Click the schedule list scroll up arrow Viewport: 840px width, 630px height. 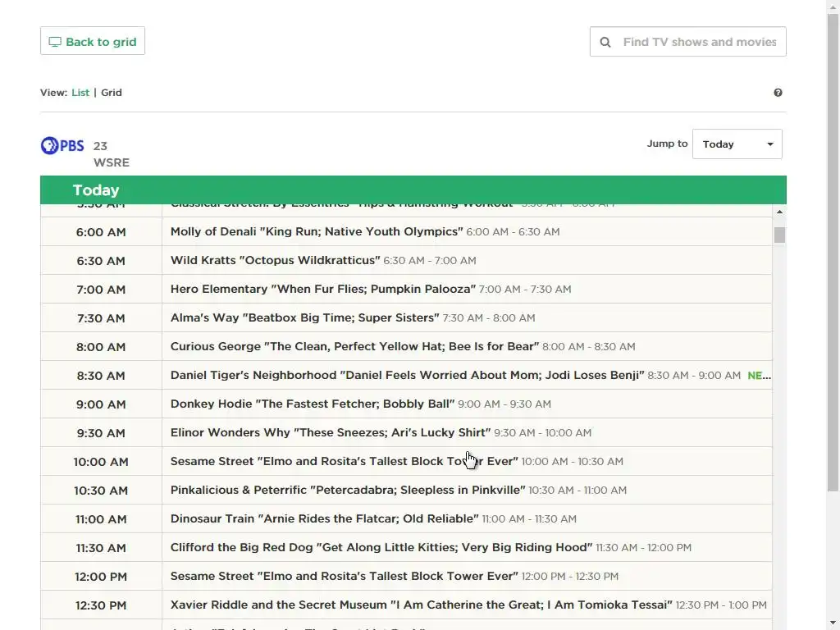(x=779, y=212)
